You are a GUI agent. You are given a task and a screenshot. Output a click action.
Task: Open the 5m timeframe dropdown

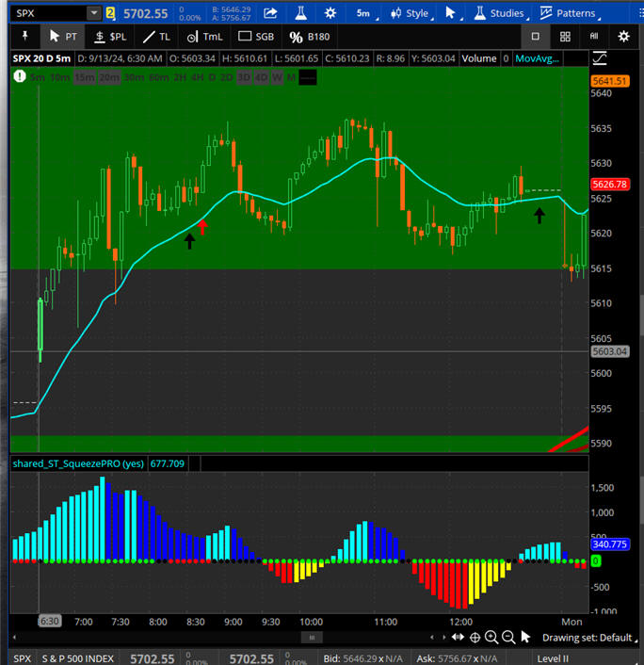[x=369, y=13]
